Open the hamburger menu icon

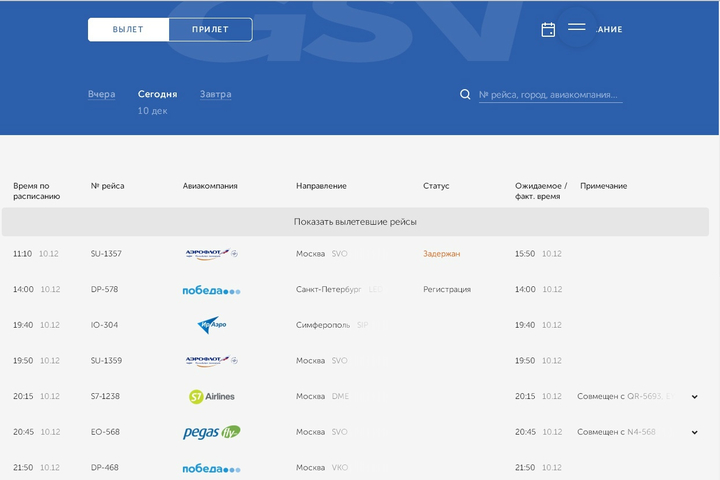pyautogui.click(x=577, y=27)
